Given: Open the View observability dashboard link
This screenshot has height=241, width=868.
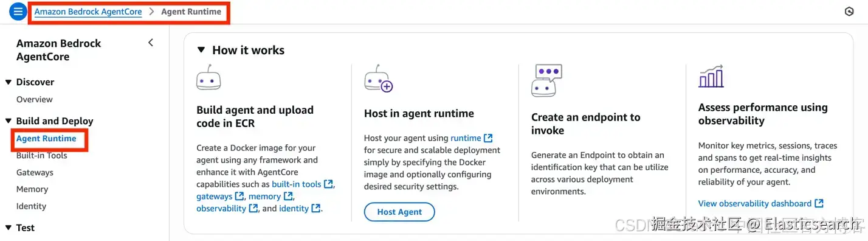Looking at the screenshot, I should pyautogui.click(x=755, y=203).
